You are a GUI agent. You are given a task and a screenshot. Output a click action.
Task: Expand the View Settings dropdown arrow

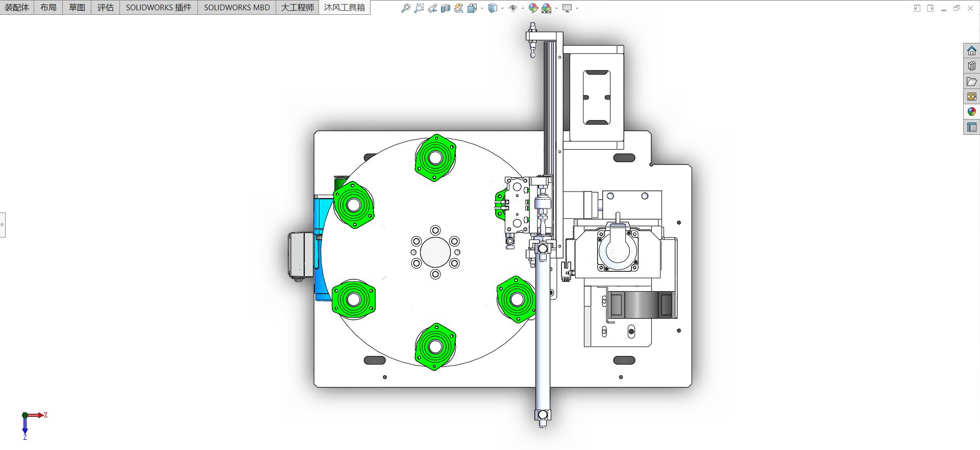[x=577, y=8]
